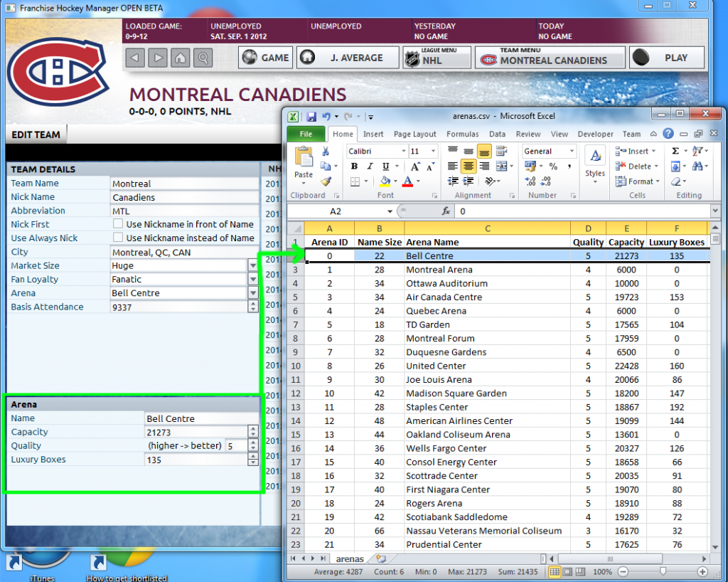Toggle Center horizontal alignment in Excel

tap(469, 166)
